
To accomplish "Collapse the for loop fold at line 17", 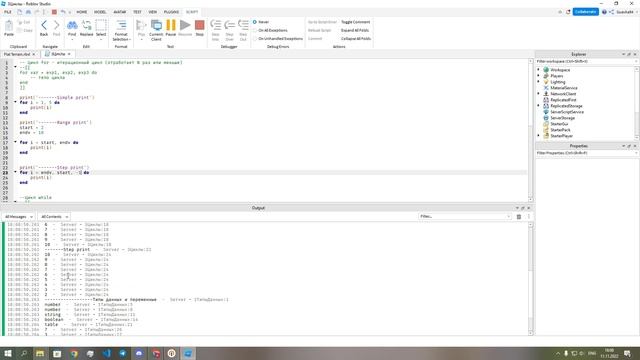I will (x=16, y=142).
